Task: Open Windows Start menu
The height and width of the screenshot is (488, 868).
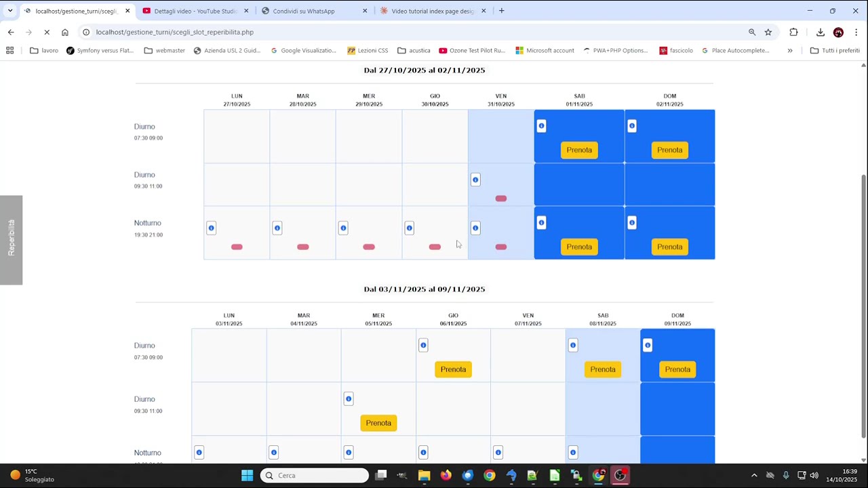Action: pyautogui.click(x=248, y=475)
